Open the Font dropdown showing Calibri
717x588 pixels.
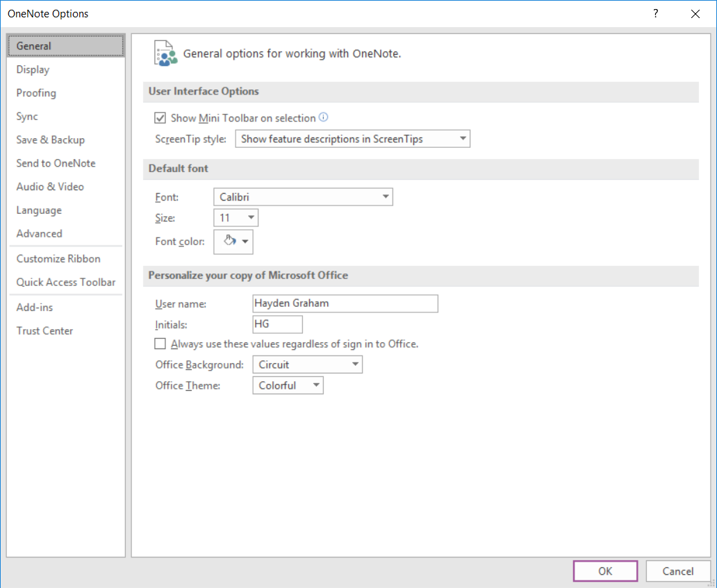pos(303,197)
